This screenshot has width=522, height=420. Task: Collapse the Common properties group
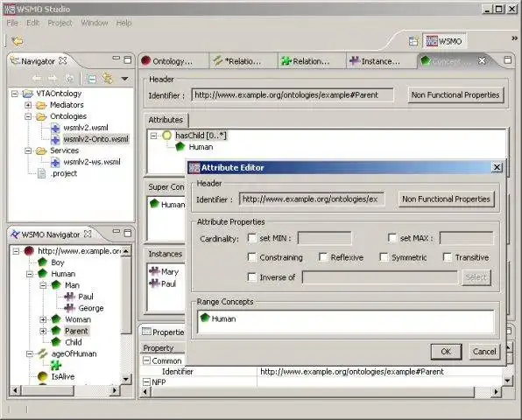click(x=146, y=360)
